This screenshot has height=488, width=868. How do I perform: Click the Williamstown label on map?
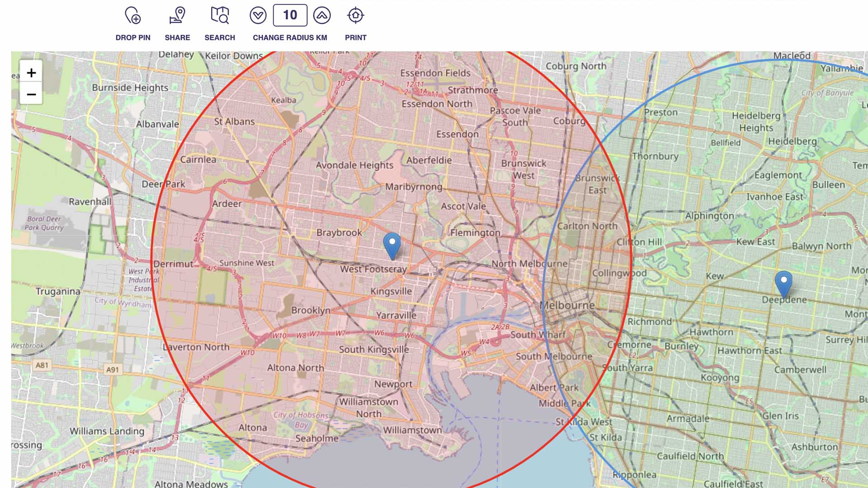coord(413,430)
